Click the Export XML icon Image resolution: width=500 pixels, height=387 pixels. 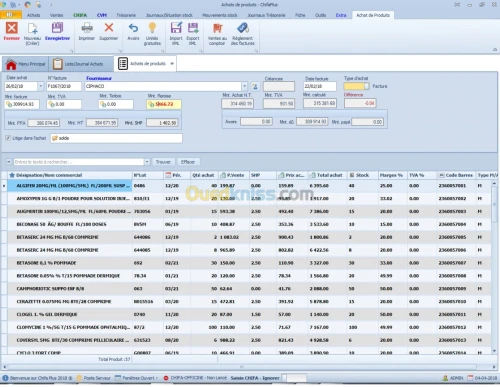(x=193, y=28)
